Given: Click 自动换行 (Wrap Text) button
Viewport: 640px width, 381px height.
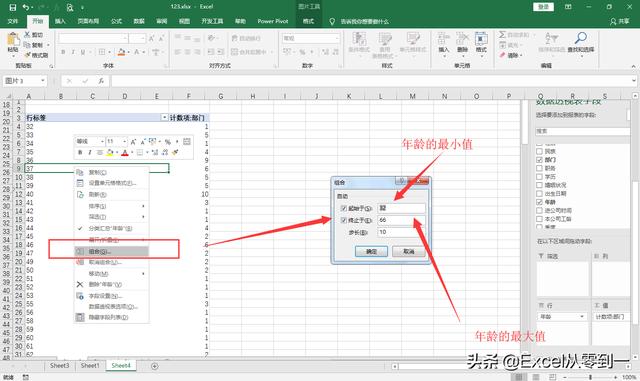Looking at the screenshot, I should pos(246,38).
